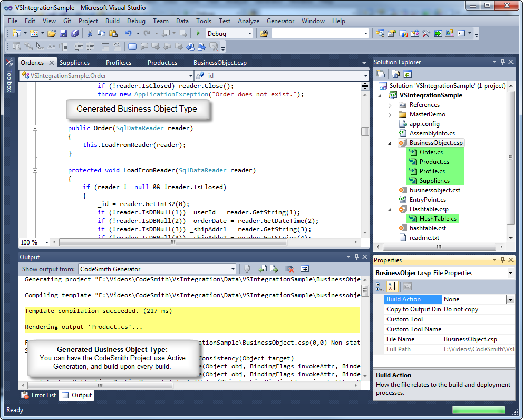523x420 pixels.
Task: Open the Analyze menu
Action: [x=248, y=21]
